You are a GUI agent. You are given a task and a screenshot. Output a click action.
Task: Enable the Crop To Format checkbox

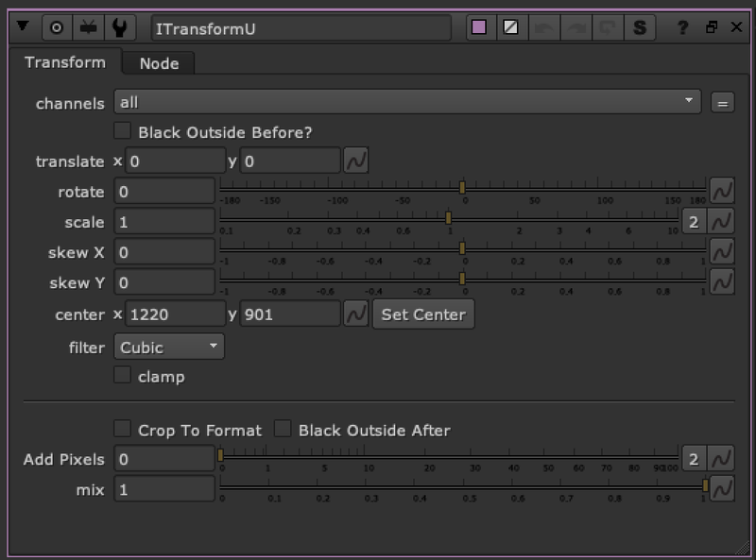pyautogui.click(x=122, y=430)
